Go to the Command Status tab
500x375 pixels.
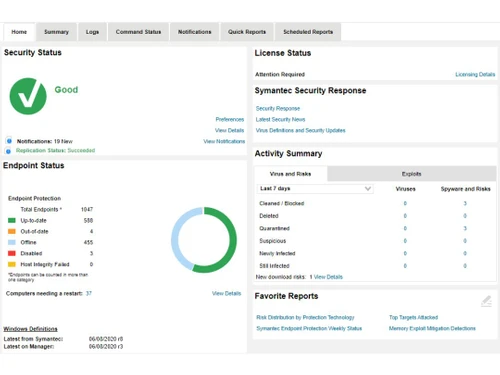(138, 32)
